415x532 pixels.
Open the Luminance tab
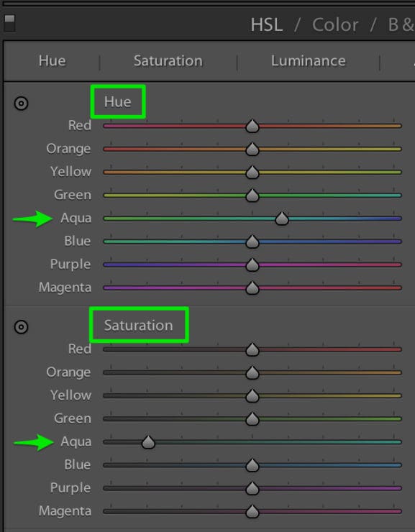(x=309, y=61)
